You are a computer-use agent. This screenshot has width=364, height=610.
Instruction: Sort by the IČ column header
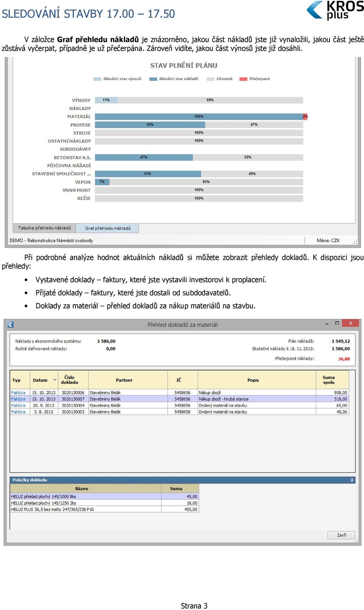183,380
